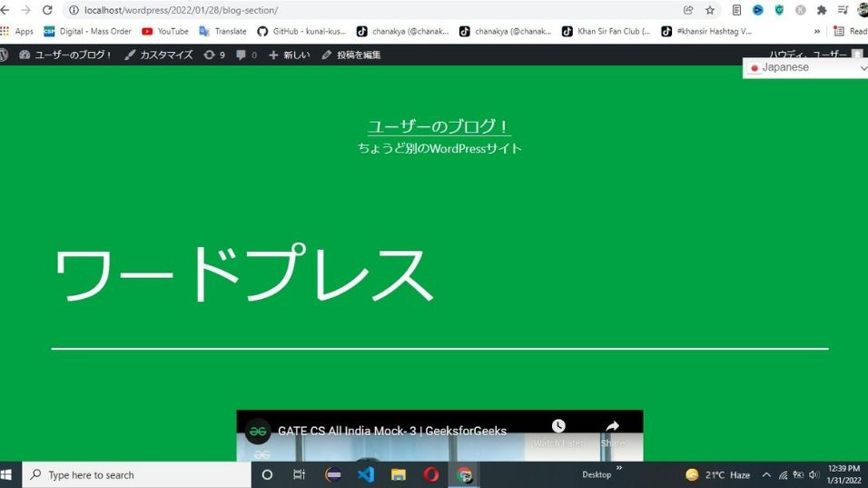The width and height of the screenshot is (868, 488).
Task: Open the Japanese language dropdown
Action: [x=806, y=67]
